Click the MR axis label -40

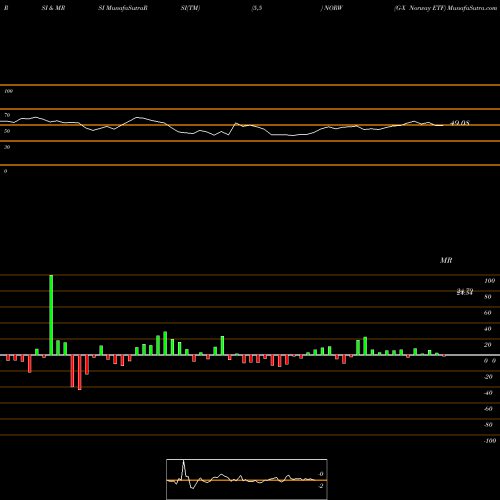click(488, 393)
